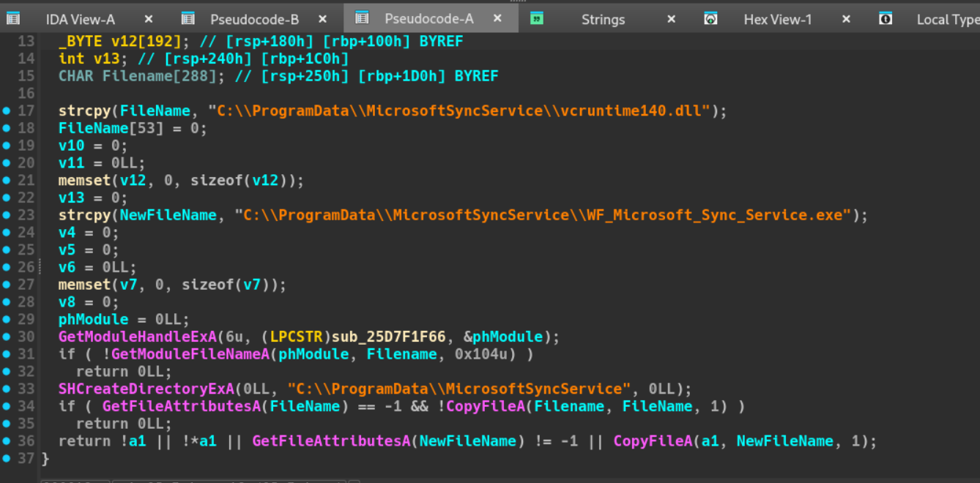Click the SHCreateDirectoryExA function call
980x483 pixels.
(x=146, y=389)
